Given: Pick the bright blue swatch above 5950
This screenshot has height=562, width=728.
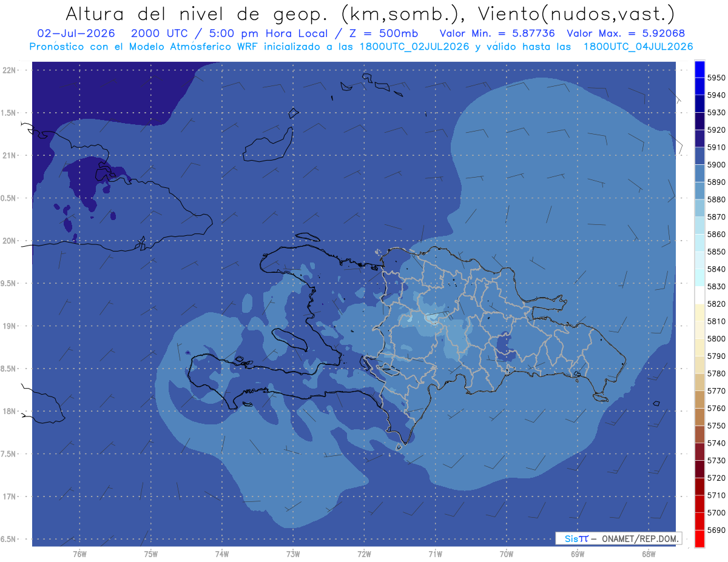Looking at the screenshot, I should 699,69.
